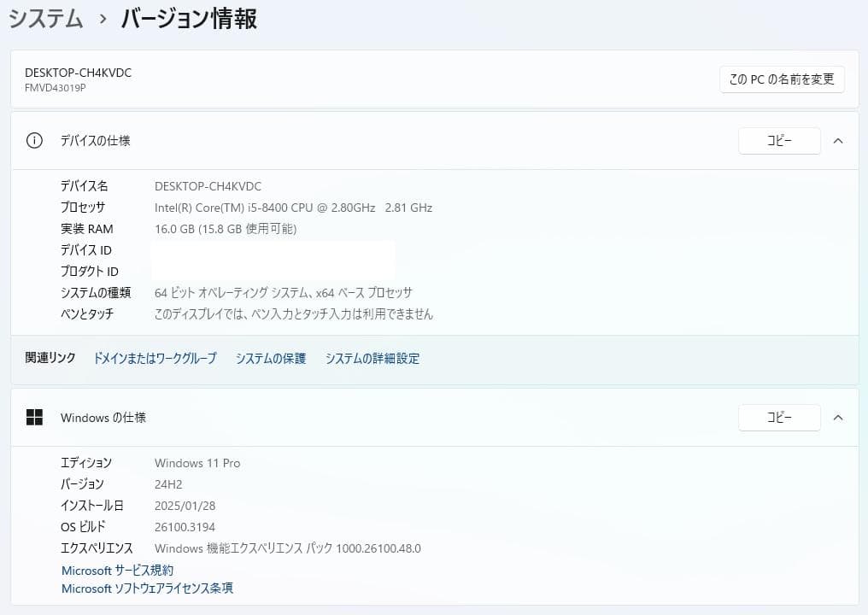The height and width of the screenshot is (615, 868).
Task: Select the バージョン情報 breadcrumb entry
Action: click(x=190, y=18)
